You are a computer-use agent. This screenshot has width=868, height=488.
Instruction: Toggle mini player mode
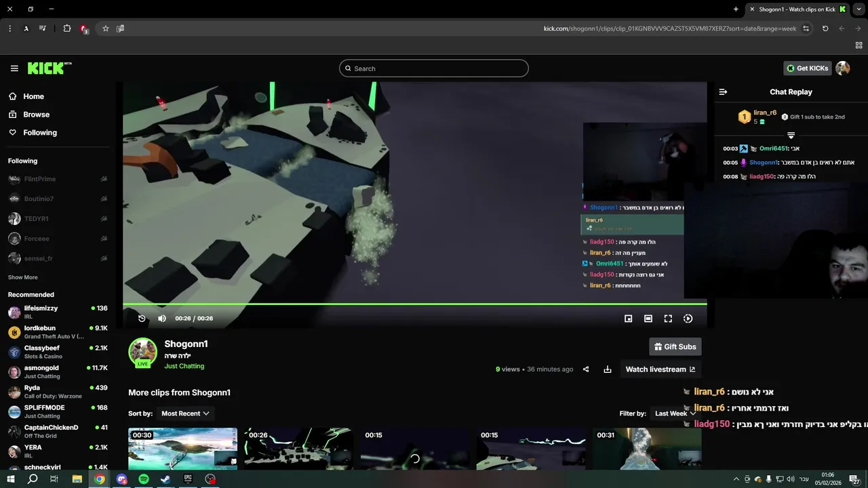[x=628, y=319]
